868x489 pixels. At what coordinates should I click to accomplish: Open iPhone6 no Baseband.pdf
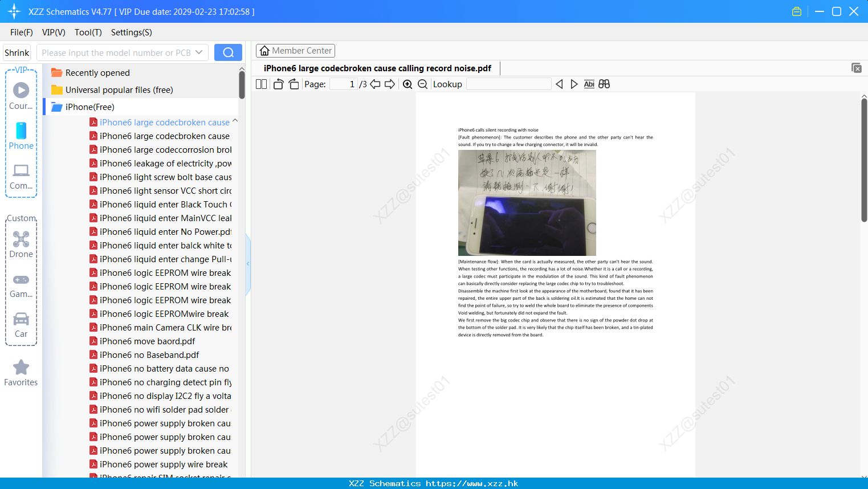coord(144,355)
